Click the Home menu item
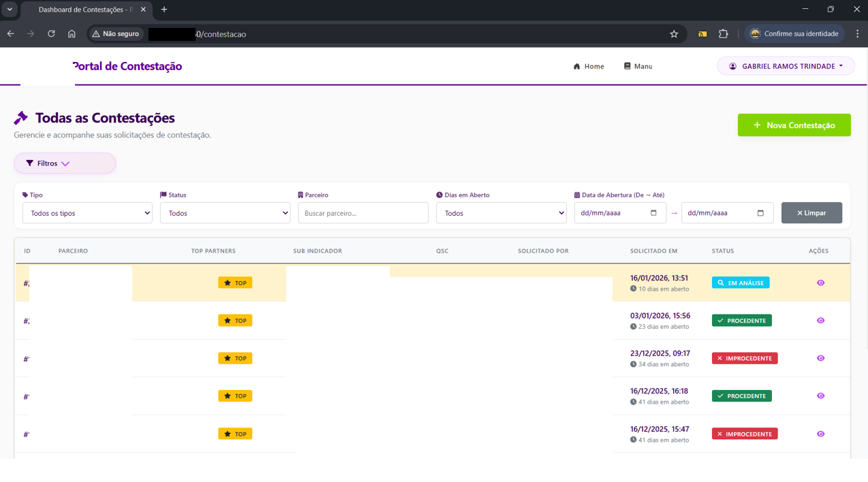 [588, 66]
